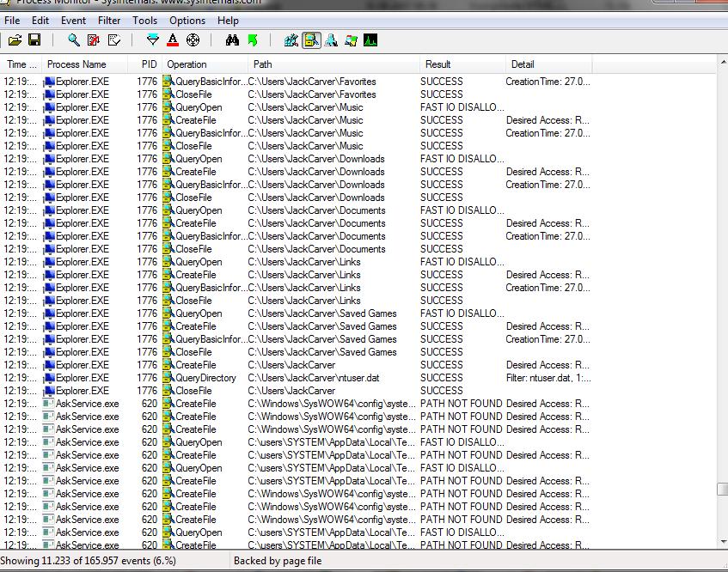The image size is (728, 572).
Task: Toggle Show Profiling Events graph icon
Action: [x=370, y=40]
